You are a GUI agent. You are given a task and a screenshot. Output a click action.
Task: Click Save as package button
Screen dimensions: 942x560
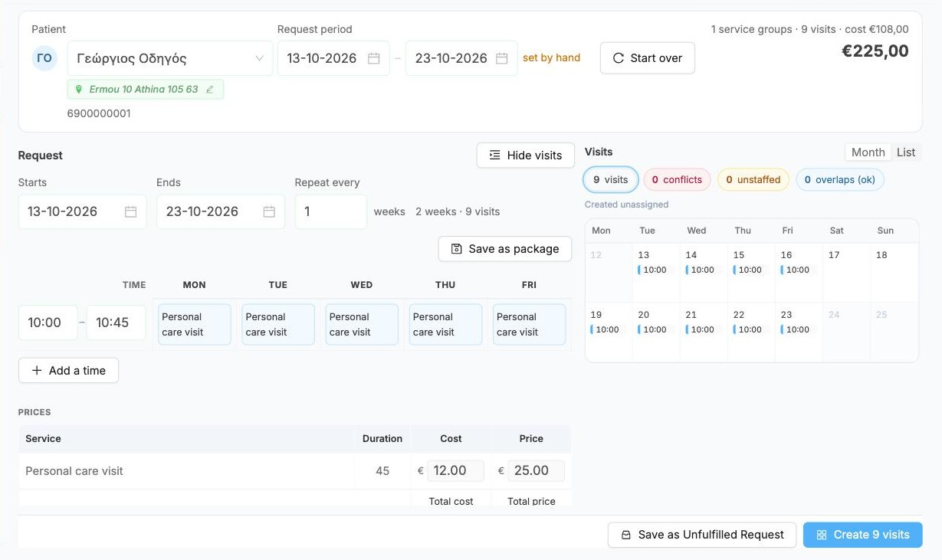[x=505, y=249]
